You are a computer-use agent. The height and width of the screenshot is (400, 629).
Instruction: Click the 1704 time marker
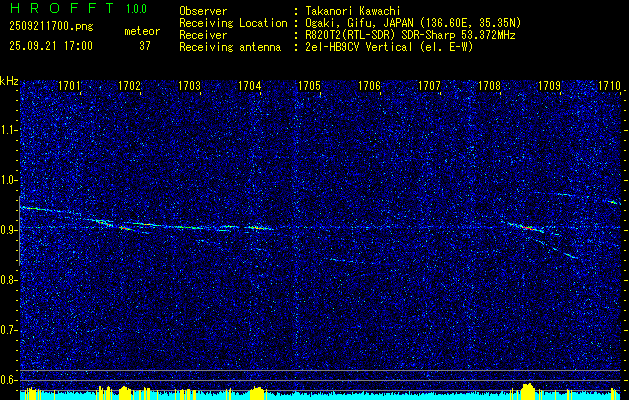(x=250, y=85)
